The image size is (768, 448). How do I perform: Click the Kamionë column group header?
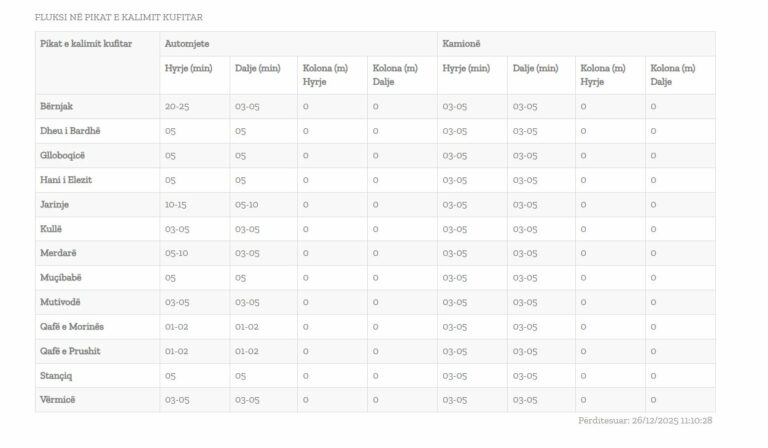click(x=462, y=44)
